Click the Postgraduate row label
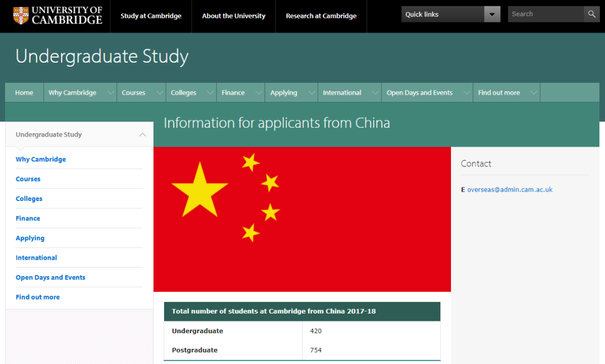Viewport: 605px width, 364px height. click(x=195, y=350)
